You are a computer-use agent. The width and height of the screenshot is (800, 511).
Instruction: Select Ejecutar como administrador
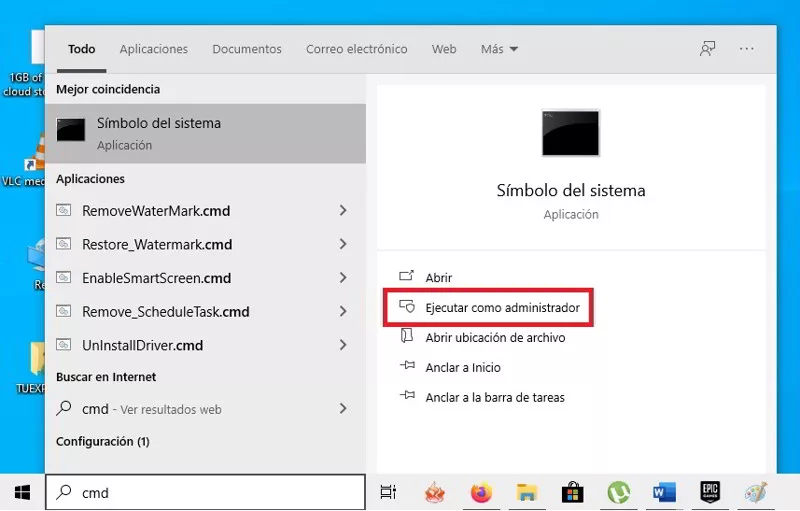pyautogui.click(x=502, y=308)
